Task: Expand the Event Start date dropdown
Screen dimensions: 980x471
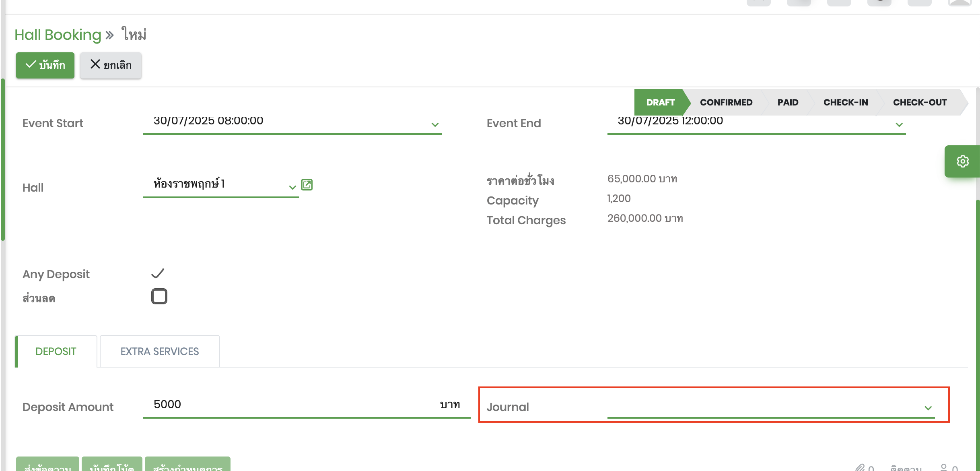Action: (435, 125)
